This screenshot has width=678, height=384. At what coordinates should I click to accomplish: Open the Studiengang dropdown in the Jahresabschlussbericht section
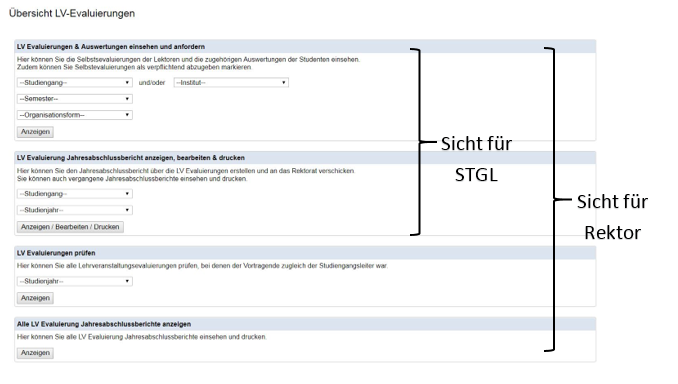pyautogui.click(x=75, y=194)
